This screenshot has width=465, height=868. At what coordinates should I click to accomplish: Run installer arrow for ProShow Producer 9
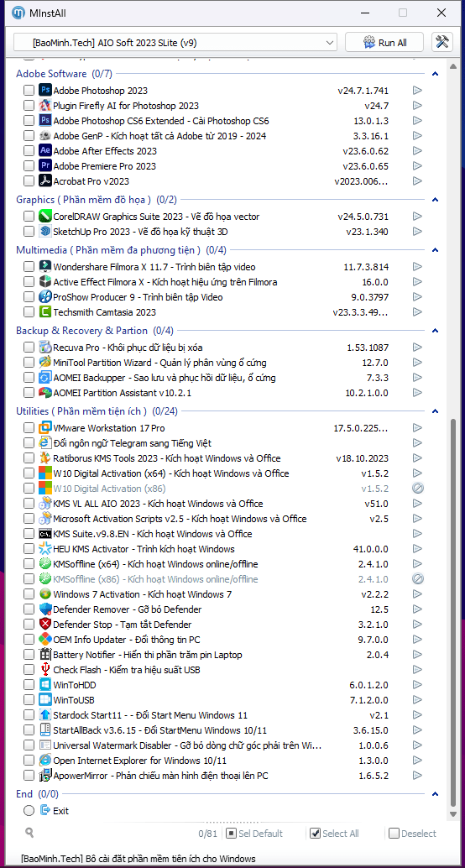(x=417, y=297)
